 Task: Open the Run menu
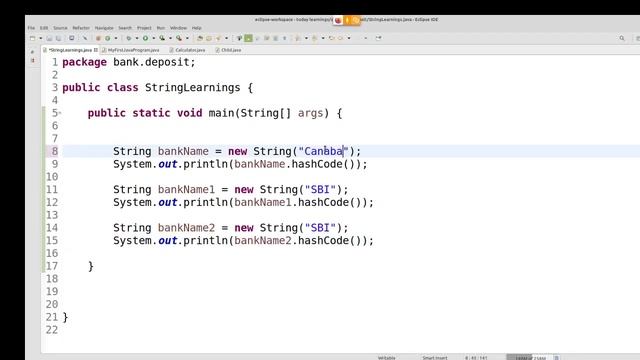[161, 28]
